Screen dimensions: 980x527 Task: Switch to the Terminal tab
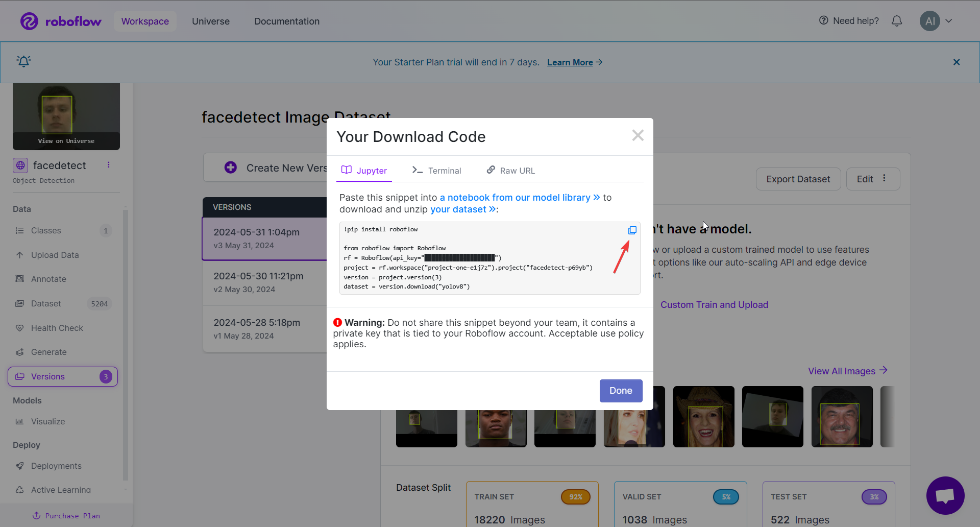coord(437,171)
